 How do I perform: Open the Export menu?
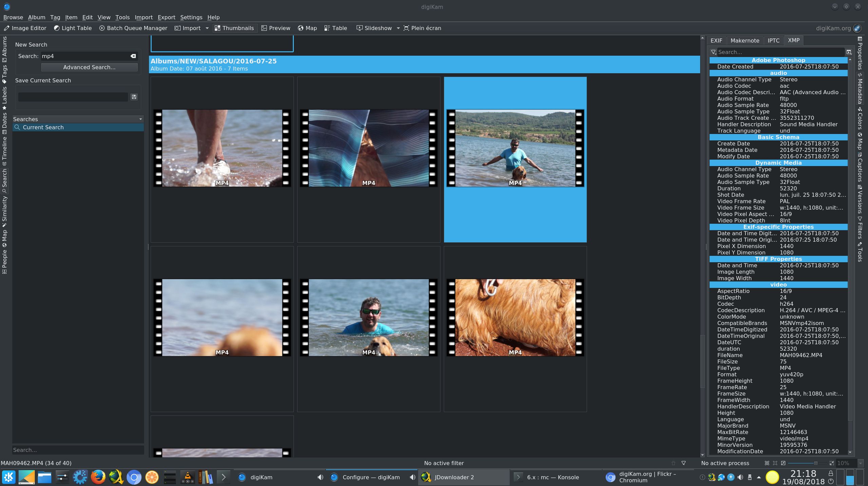(166, 17)
